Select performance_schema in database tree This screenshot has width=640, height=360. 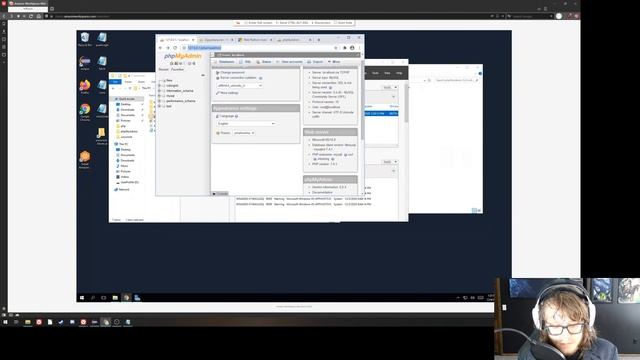coord(181,101)
